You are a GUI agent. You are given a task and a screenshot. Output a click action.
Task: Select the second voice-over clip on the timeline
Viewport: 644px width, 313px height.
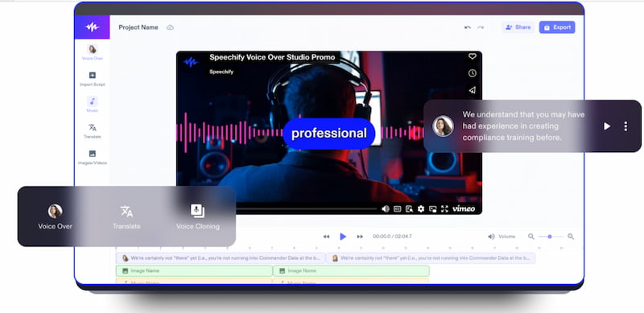pos(431,258)
